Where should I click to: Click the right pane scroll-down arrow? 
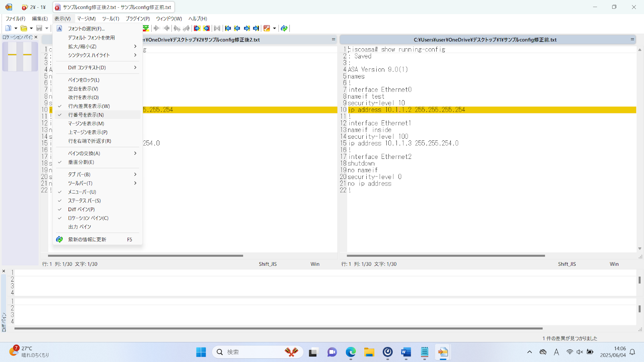pyautogui.click(x=640, y=249)
